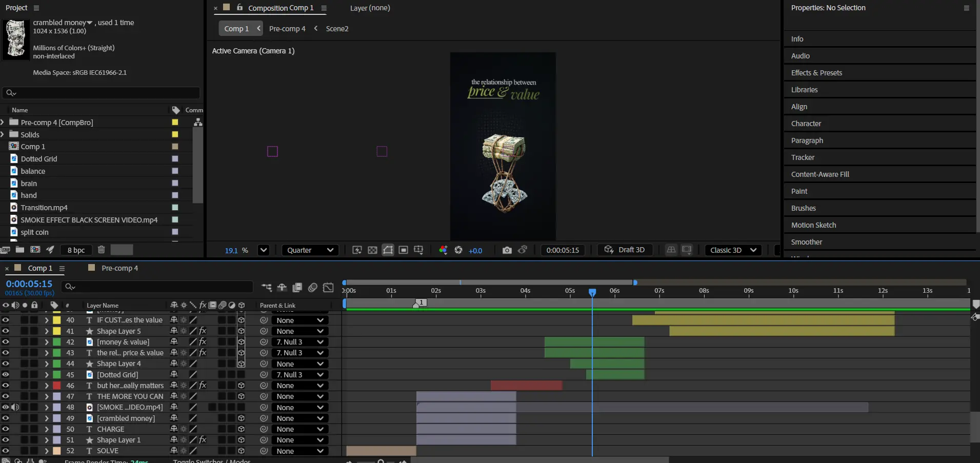Click the Draft 3D button

point(625,250)
